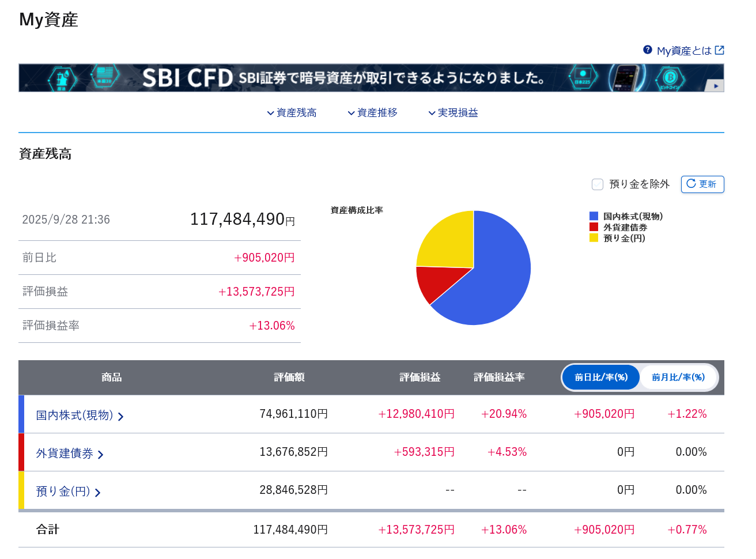Open the 外貨建債券 details link

click(65, 454)
